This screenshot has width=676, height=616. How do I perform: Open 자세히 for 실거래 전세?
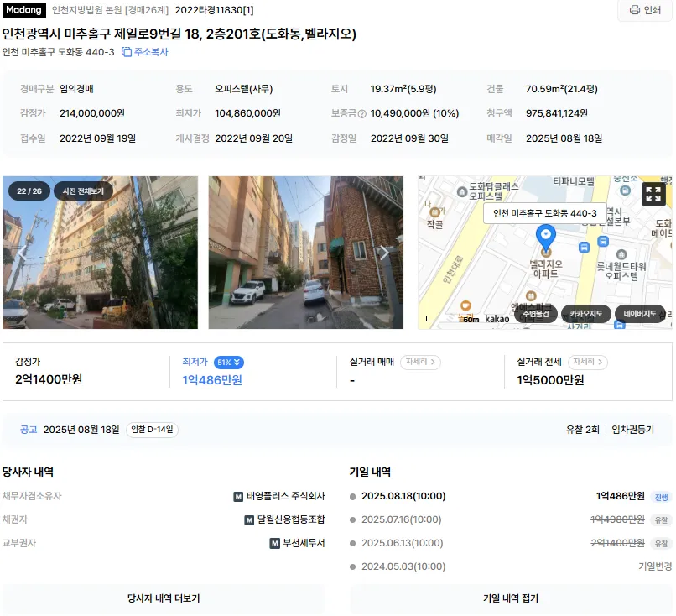(x=588, y=362)
